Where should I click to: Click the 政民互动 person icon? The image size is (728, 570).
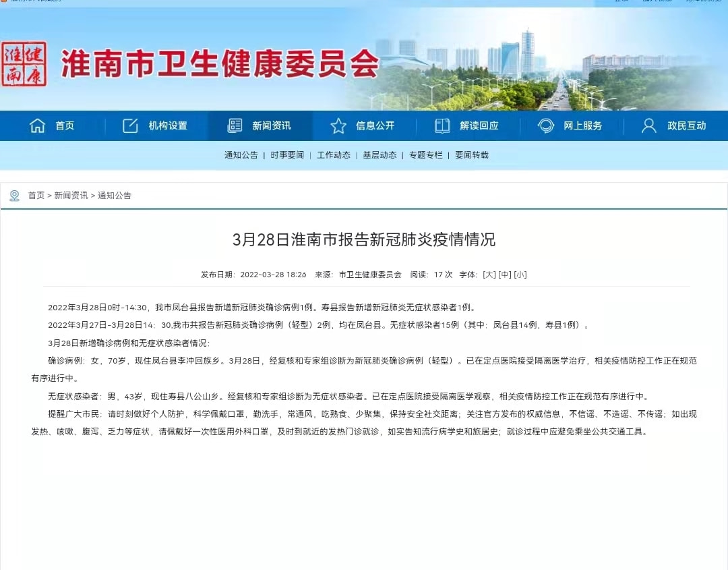pos(649,125)
